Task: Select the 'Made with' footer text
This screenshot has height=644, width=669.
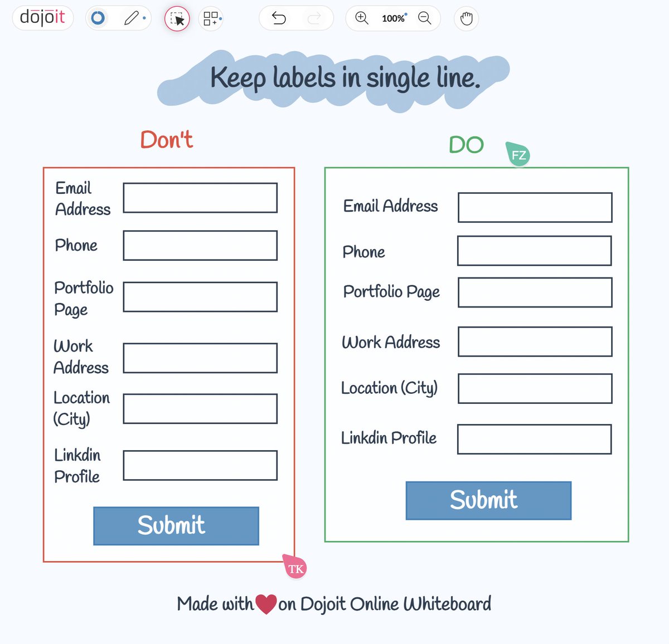Action: tap(215, 604)
